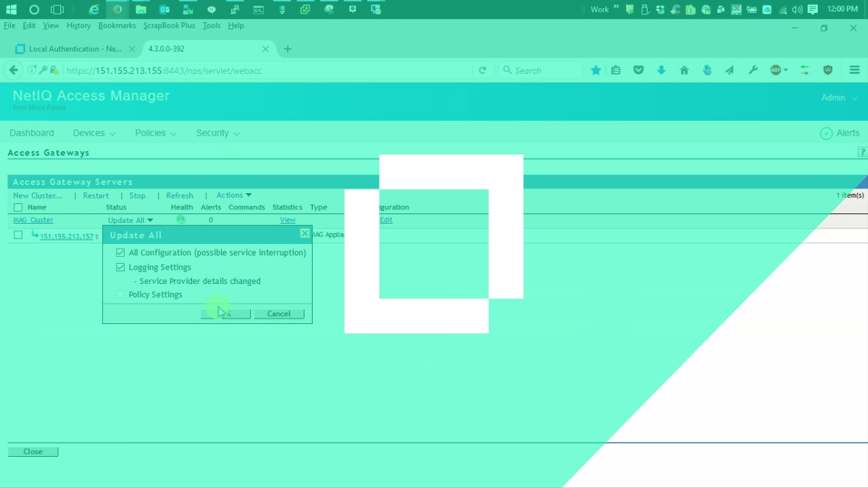Click the paper plane toolbar icon
868x488 pixels.
pos(730,70)
